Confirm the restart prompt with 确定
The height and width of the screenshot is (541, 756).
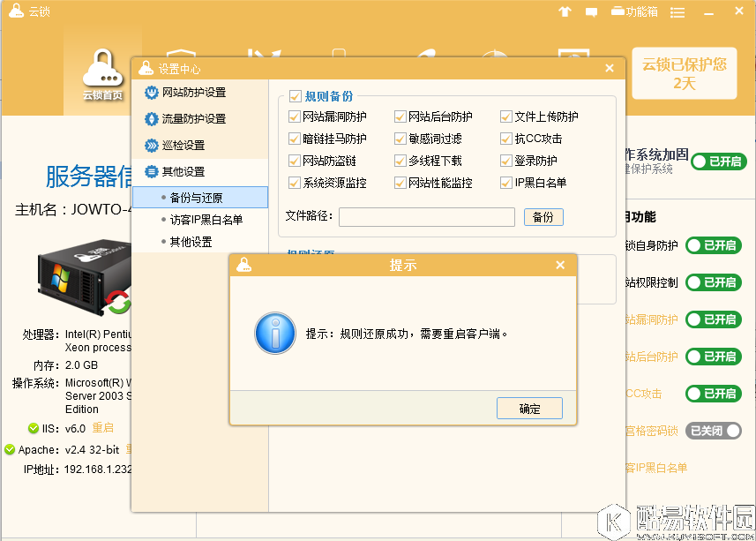point(528,408)
